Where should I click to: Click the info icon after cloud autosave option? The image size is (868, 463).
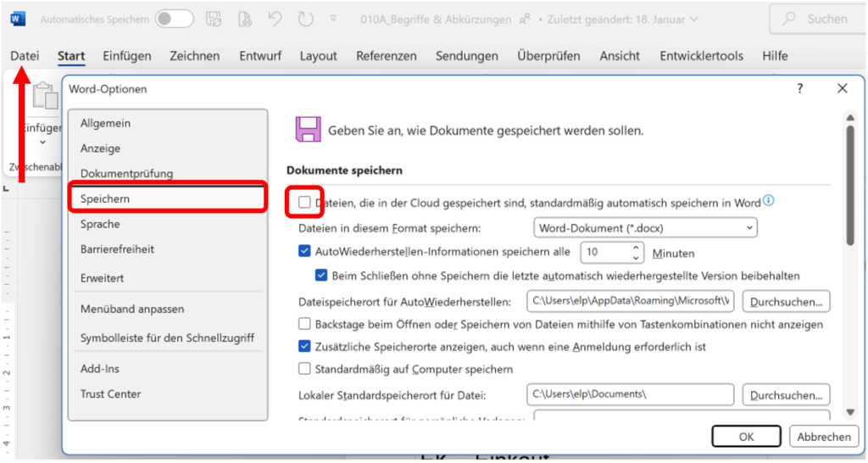(768, 201)
